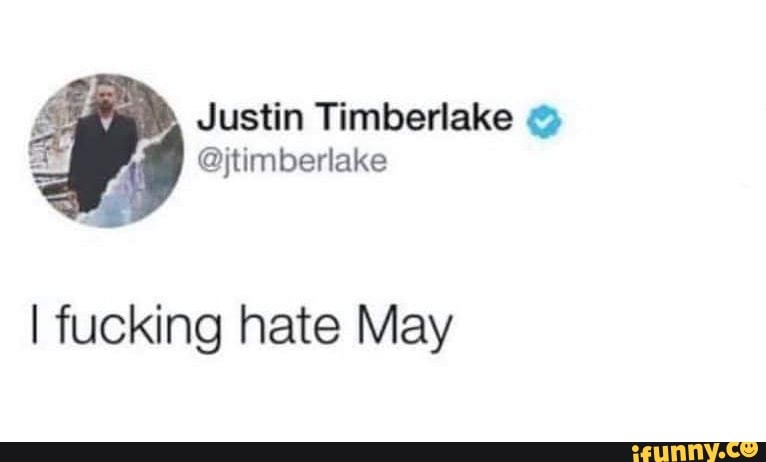
Task: Open the circular profile picture avatar
Action: pos(106,150)
